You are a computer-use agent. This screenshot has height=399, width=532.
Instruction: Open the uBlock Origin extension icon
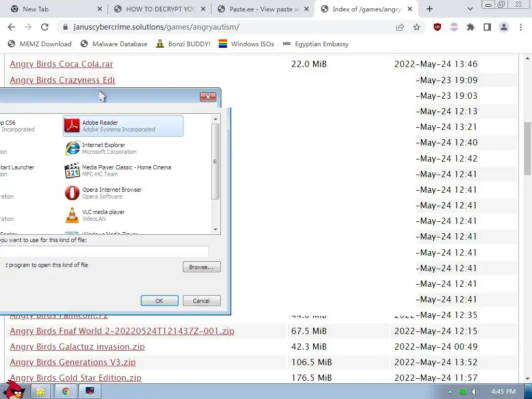437,27
